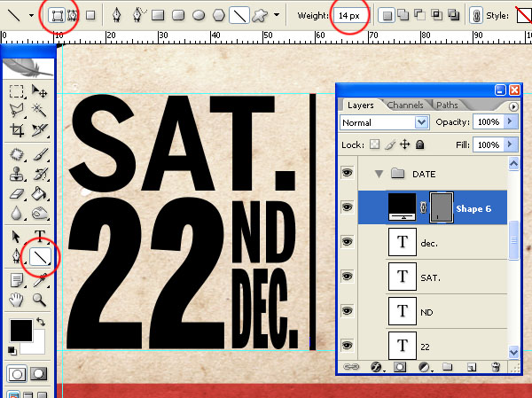Select the Polygonal Lasso tool
This screenshot has width=532, height=398.
pos(16,110)
